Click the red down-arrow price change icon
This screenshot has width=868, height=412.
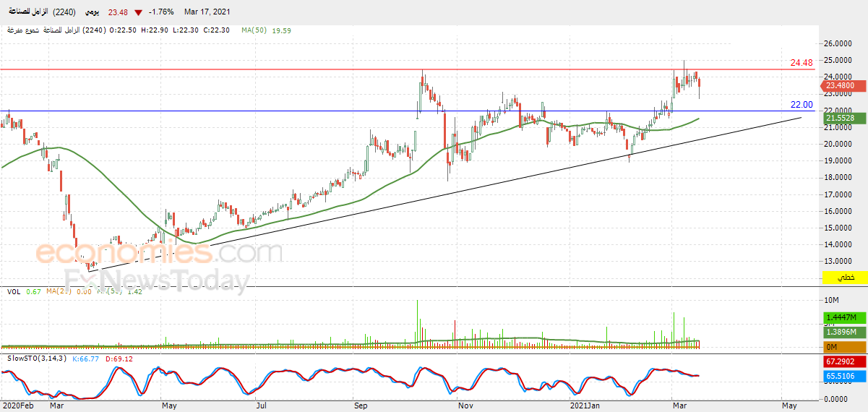(139, 12)
